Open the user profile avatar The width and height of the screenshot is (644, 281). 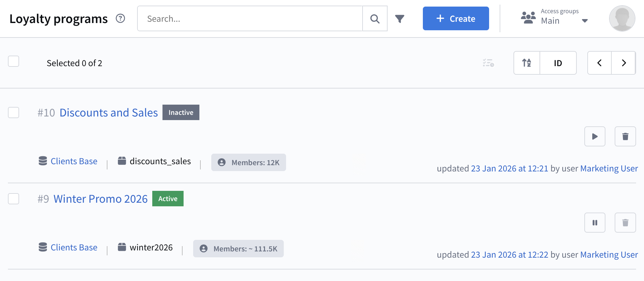622,19
